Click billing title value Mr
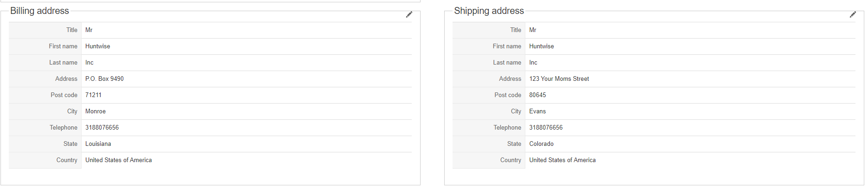Image resolution: width=868 pixels, height=190 pixels. pyautogui.click(x=89, y=30)
